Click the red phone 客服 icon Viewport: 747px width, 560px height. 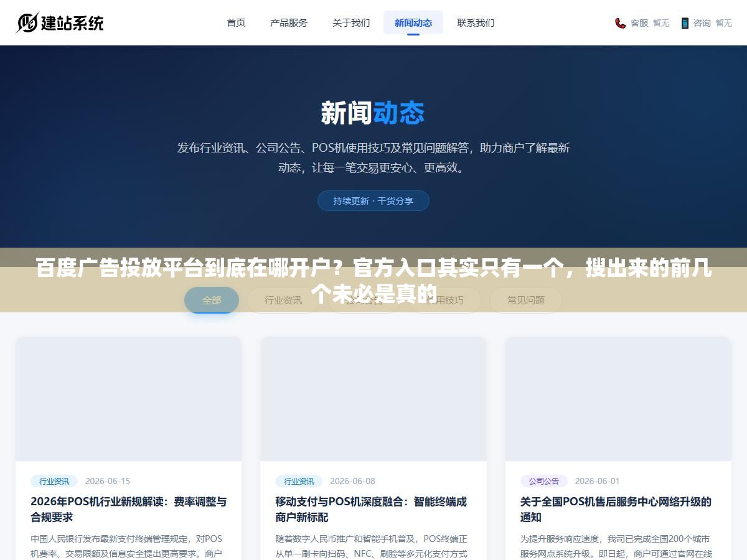621,23
